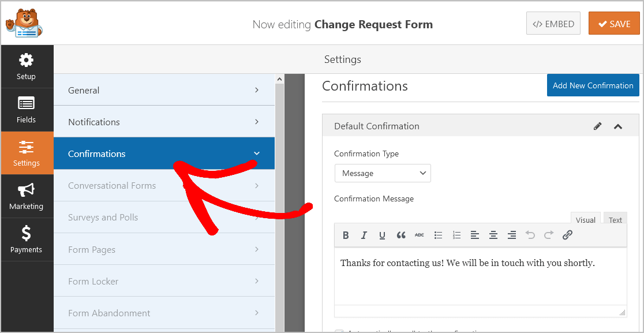The height and width of the screenshot is (333, 644).
Task: Open the Fields panel
Action: [x=27, y=110]
